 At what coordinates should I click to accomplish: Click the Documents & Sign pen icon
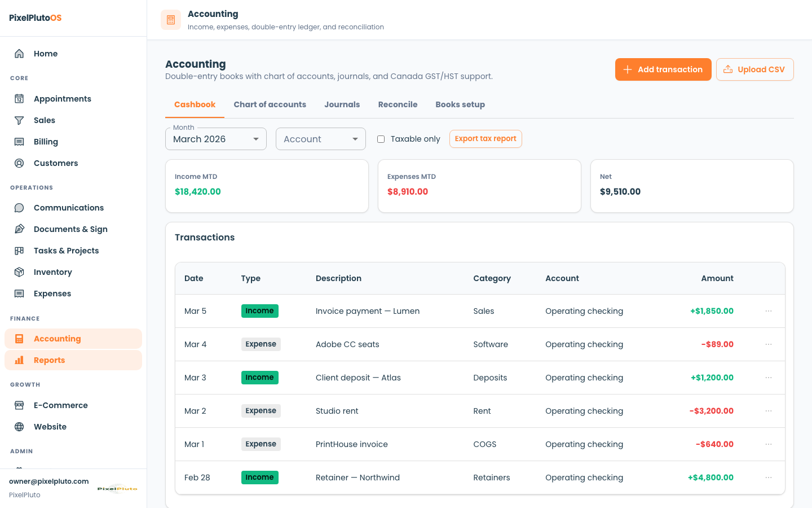pos(19,229)
